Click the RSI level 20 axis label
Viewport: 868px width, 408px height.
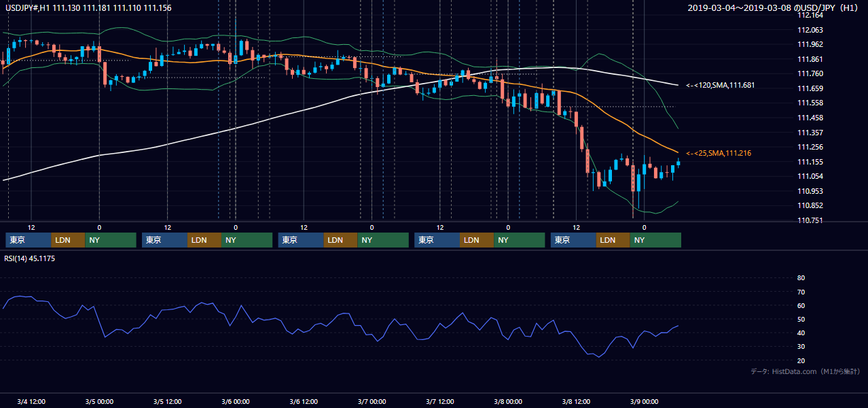tap(801, 360)
